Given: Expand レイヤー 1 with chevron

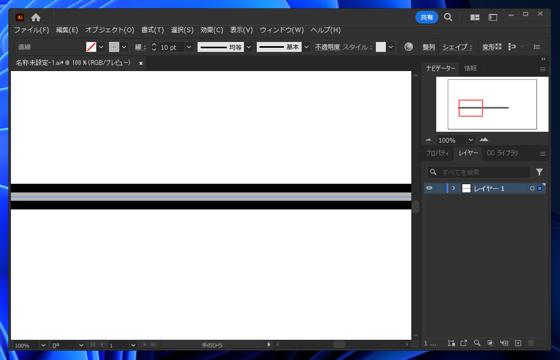Looking at the screenshot, I should coord(454,188).
